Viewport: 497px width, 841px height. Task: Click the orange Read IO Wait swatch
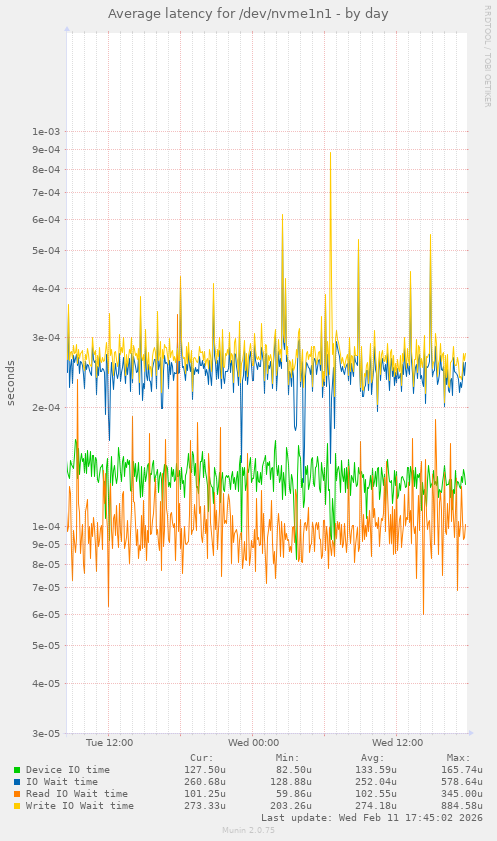(17, 794)
